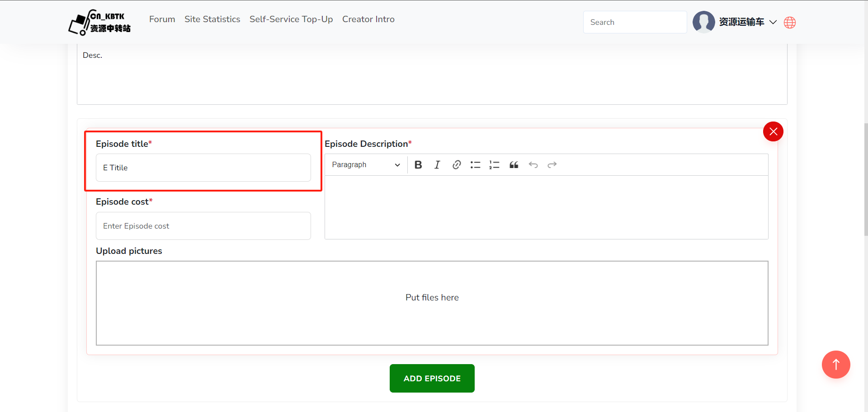Insert a block quote
The height and width of the screenshot is (412, 868).
[514, 165]
